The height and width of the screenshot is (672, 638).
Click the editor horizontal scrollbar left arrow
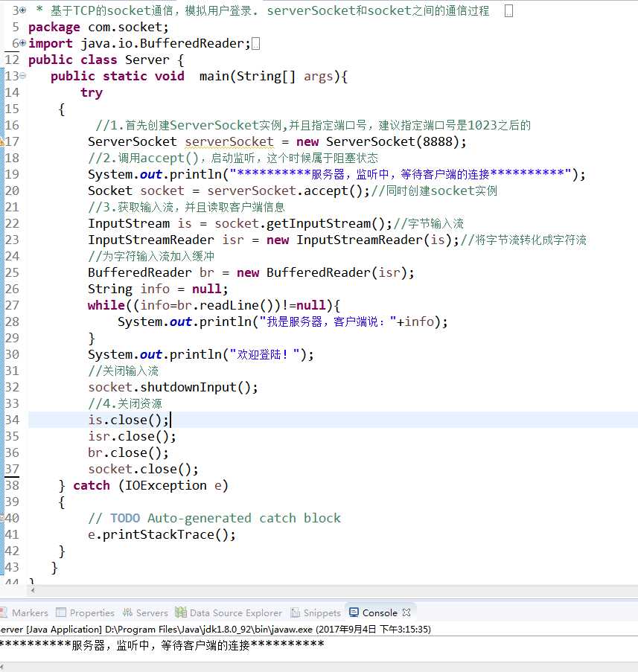tap(33, 591)
